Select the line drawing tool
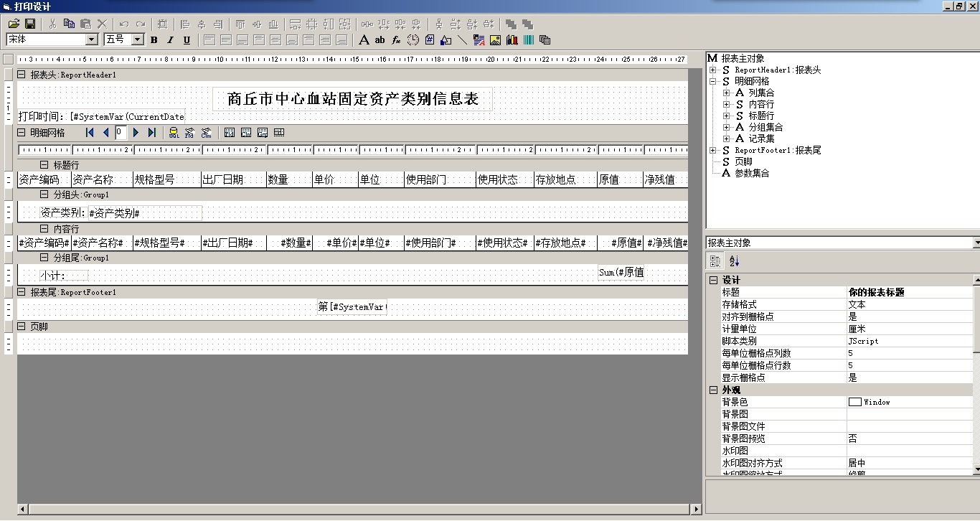The width and height of the screenshot is (980, 521). pyautogui.click(x=463, y=40)
